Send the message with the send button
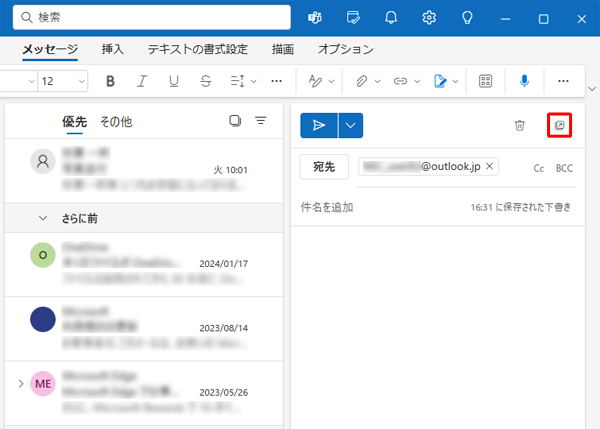The height and width of the screenshot is (429, 600). (319, 126)
